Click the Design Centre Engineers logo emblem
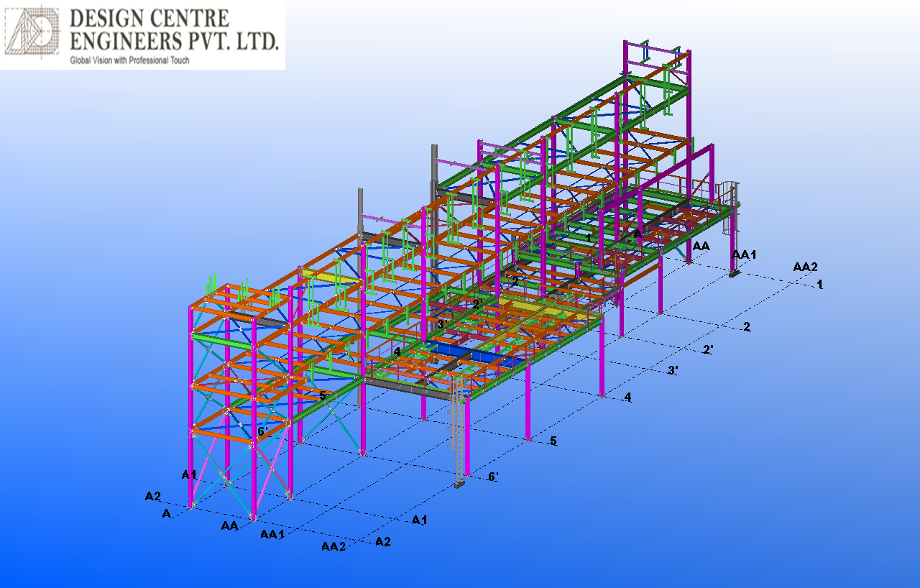Viewport: 920px width, 588px height. (31, 32)
